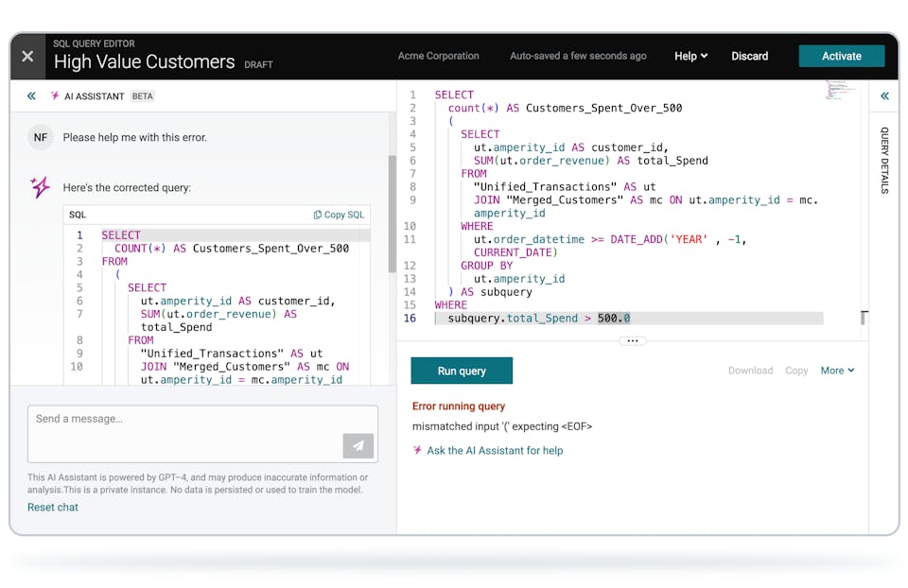Run the query
Screen dimensions: 908x588
coord(461,371)
